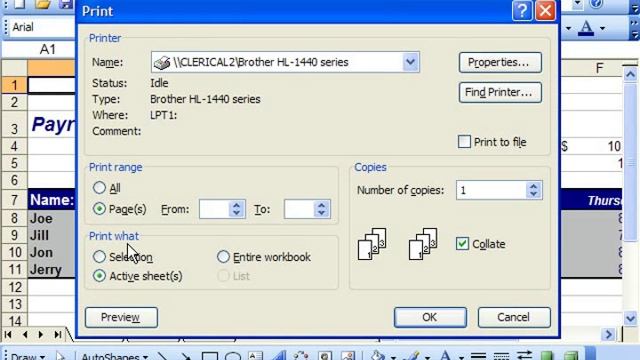Image resolution: width=640 pixels, height=360 pixels.
Task: Click cell containing Joe
Action: [51, 218]
